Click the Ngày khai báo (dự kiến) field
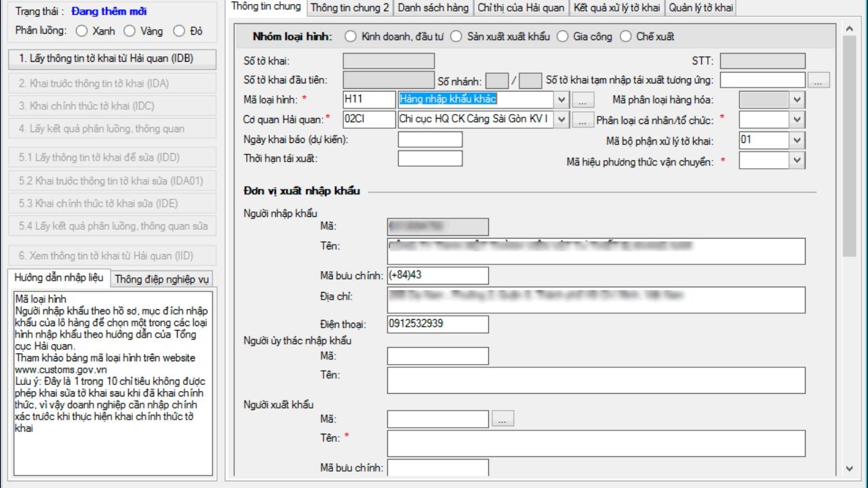Image resolution: width=868 pixels, height=488 pixels. [x=430, y=140]
